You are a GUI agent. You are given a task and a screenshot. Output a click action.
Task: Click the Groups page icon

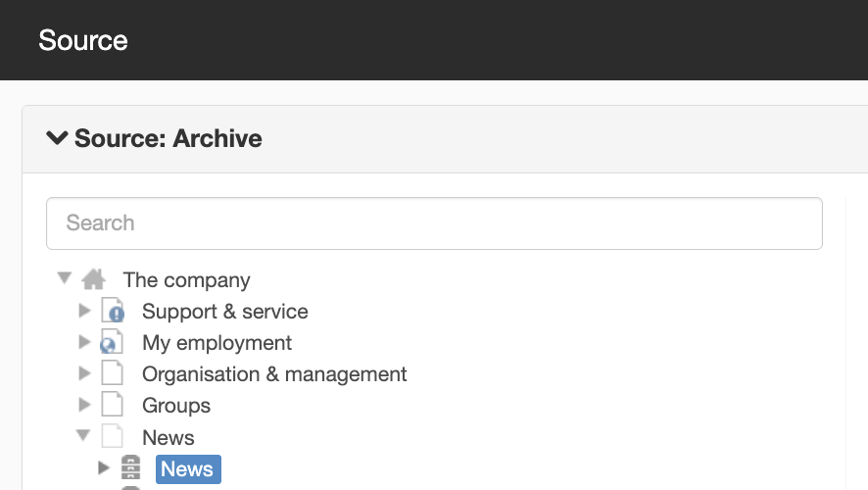tap(113, 404)
